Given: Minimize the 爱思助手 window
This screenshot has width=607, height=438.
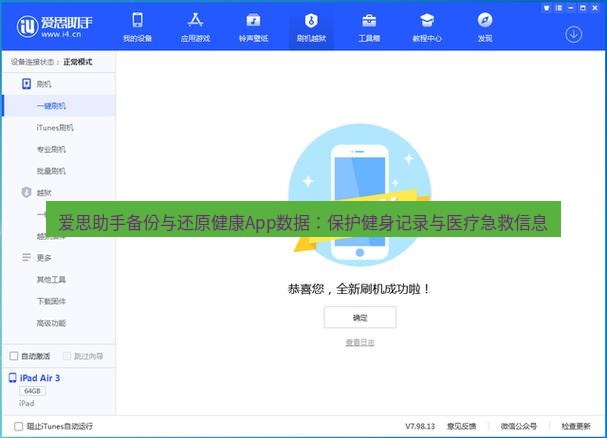Looking at the screenshot, I should tap(571, 8).
